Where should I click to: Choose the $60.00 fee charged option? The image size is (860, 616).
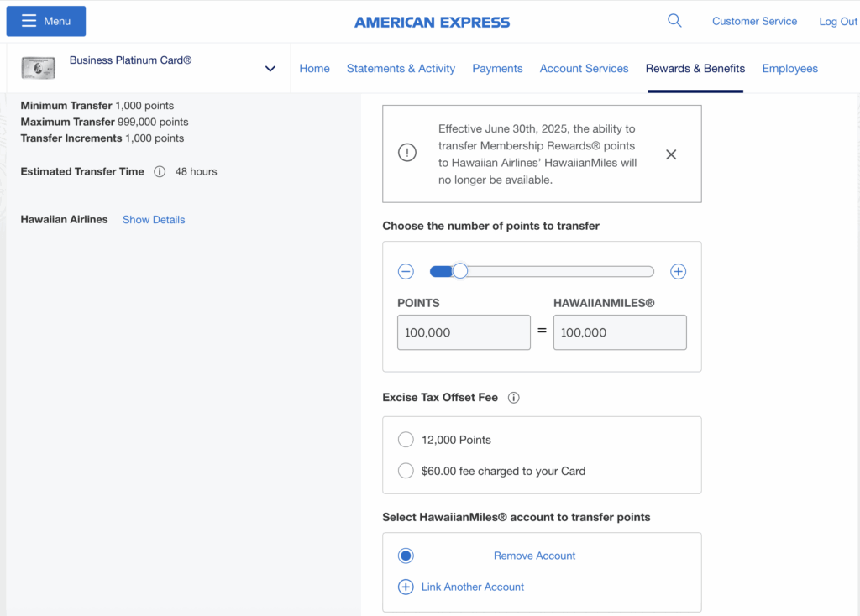coord(406,470)
